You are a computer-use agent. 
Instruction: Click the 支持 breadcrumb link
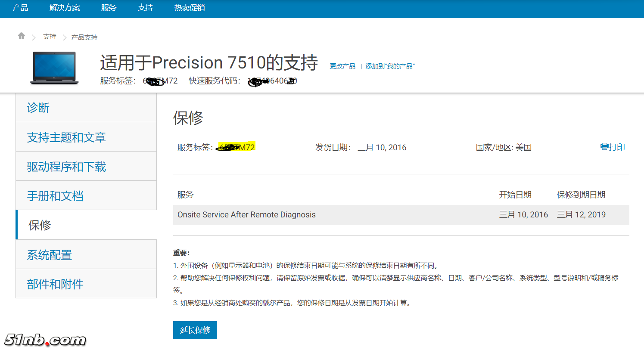click(x=50, y=37)
